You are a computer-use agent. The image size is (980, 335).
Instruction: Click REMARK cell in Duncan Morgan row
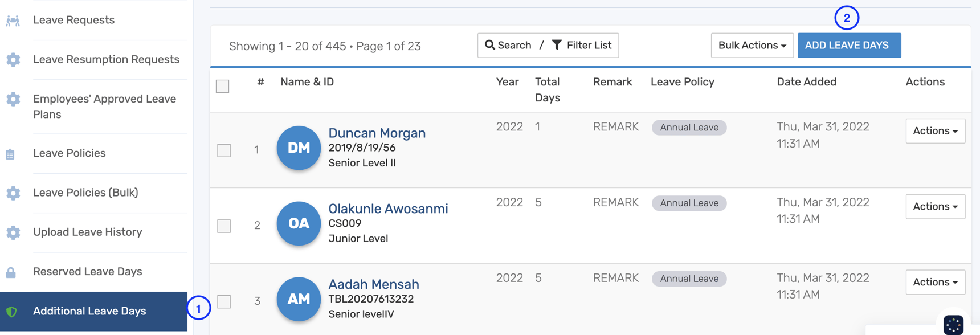[x=616, y=127]
